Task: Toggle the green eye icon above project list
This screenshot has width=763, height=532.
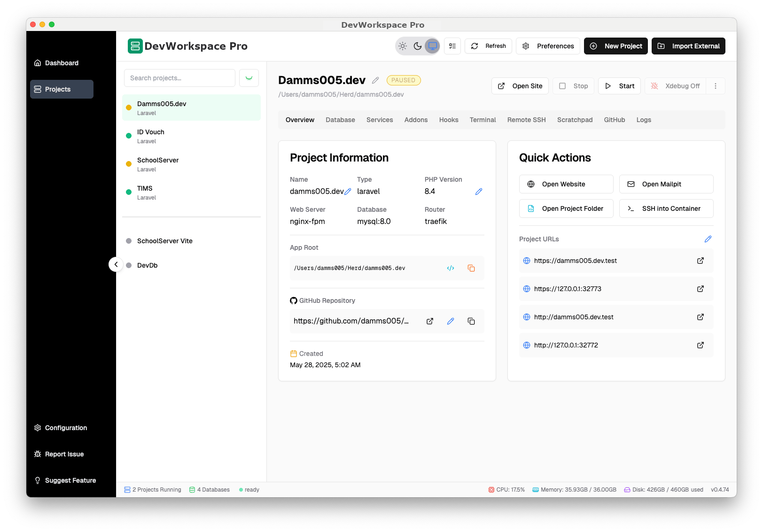Action: [249, 78]
